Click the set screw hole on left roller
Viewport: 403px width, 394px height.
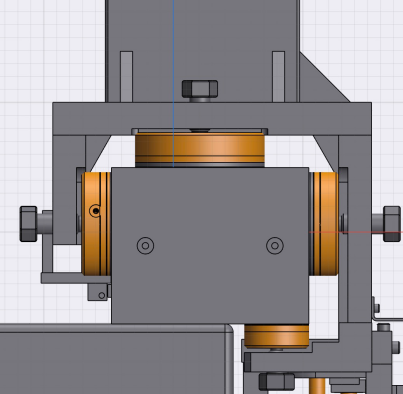coord(96,211)
